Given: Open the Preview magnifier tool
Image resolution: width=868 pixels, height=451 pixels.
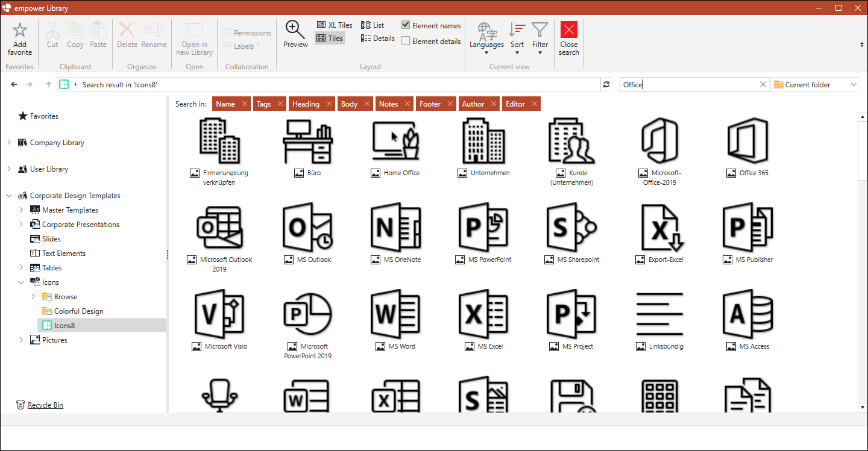Looking at the screenshot, I should coord(295,34).
